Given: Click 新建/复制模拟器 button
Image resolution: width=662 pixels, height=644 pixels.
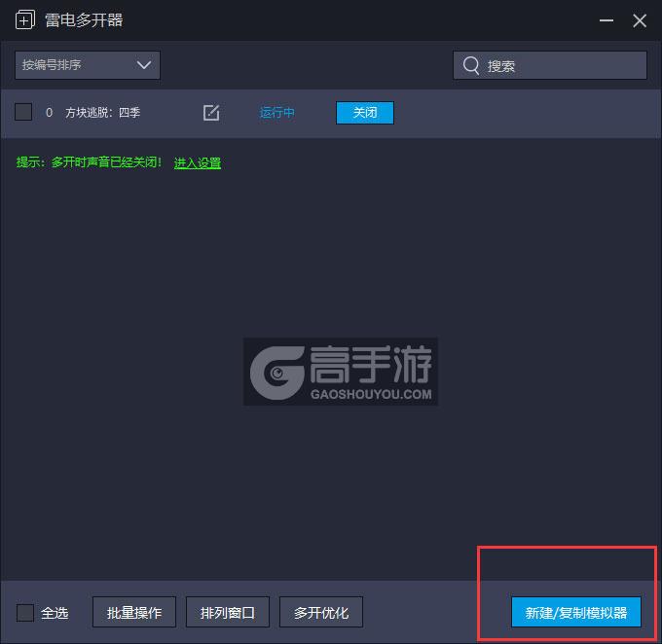Looking at the screenshot, I should pyautogui.click(x=576, y=612).
